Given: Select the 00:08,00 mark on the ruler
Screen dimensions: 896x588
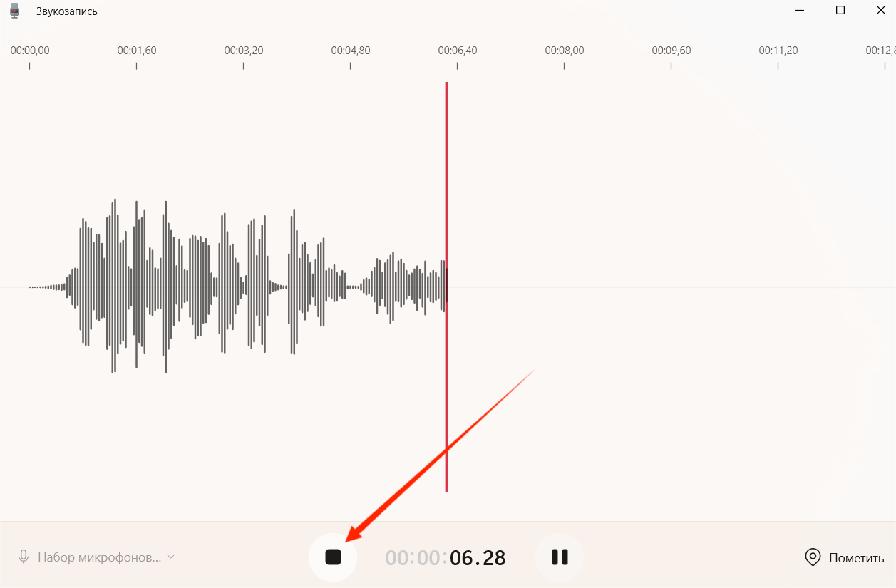Looking at the screenshot, I should (x=565, y=51).
